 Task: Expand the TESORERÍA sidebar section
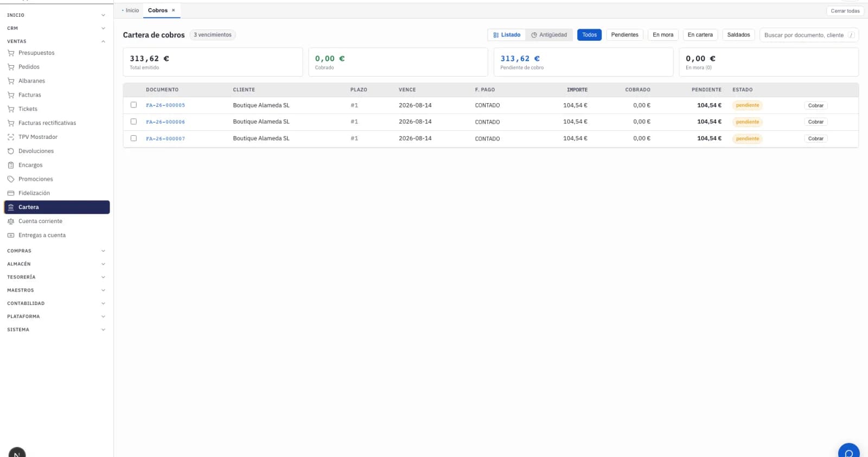click(56, 277)
